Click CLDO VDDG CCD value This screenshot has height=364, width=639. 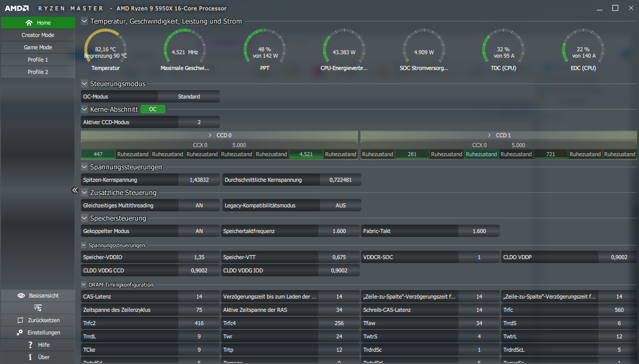click(199, 270)
